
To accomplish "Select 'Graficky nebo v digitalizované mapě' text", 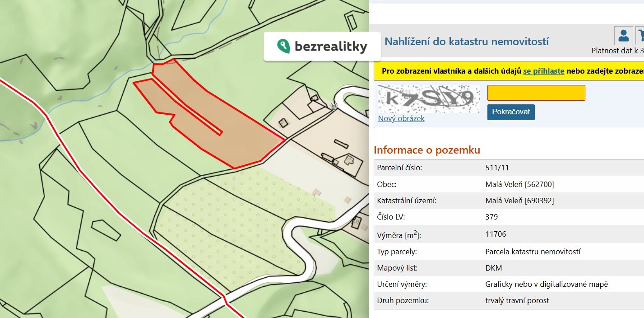I will point(547,284).
